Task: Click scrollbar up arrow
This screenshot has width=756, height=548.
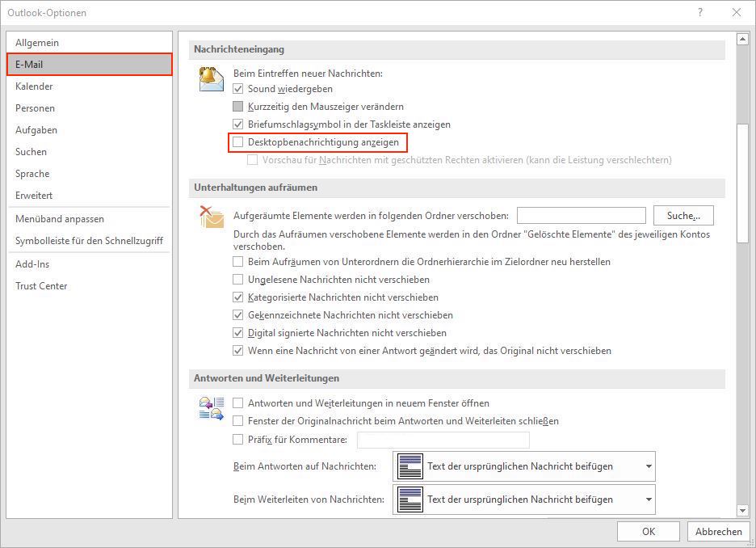Action: (742, 39)
